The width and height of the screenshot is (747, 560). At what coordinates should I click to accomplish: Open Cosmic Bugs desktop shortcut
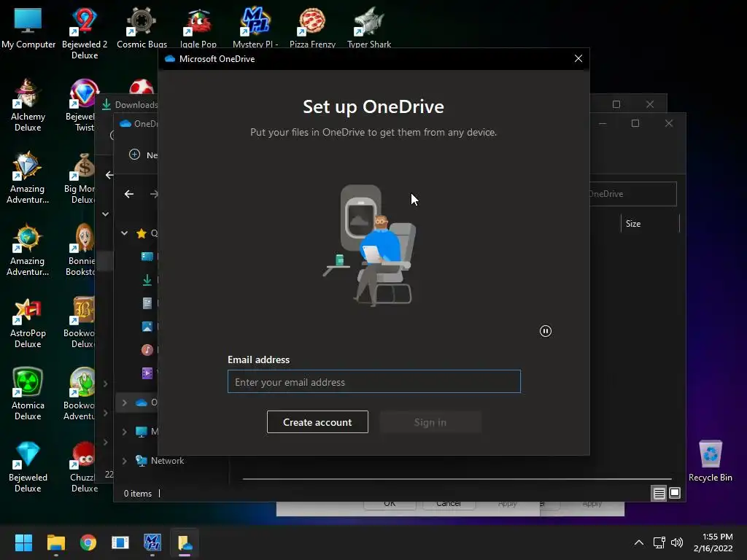point(142,28)
